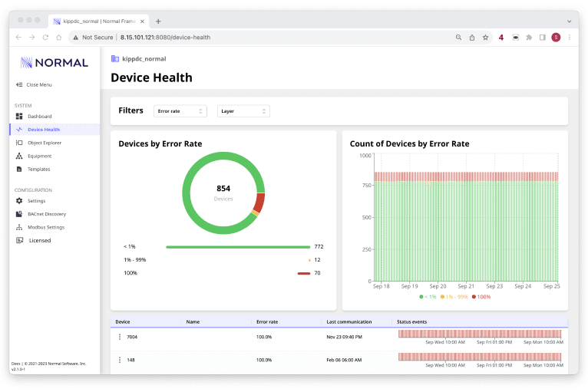The image size is (588, 392).
Task: Click the Templates document icon
Action: point(19,169)
